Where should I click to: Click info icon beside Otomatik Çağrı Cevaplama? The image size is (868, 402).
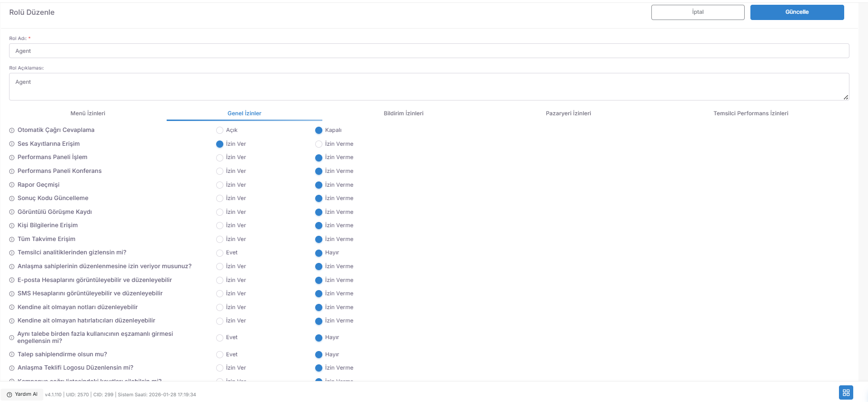(x=12, y=131)
